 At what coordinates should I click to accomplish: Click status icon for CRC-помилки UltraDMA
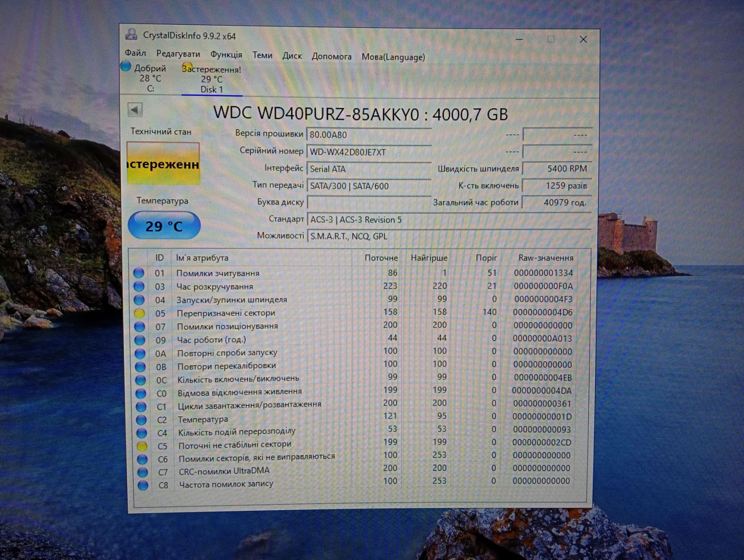(x=142, y=472)
